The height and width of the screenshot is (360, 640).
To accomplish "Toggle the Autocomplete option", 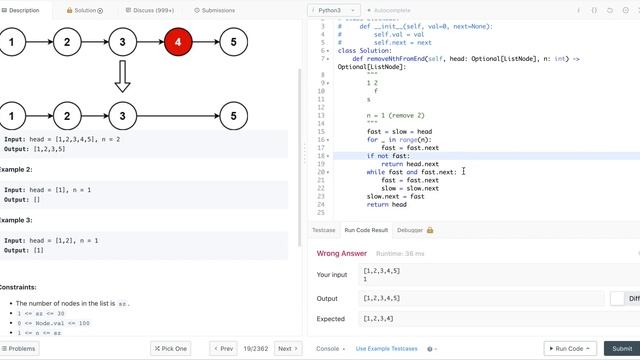I will click(x=389, y=10).
